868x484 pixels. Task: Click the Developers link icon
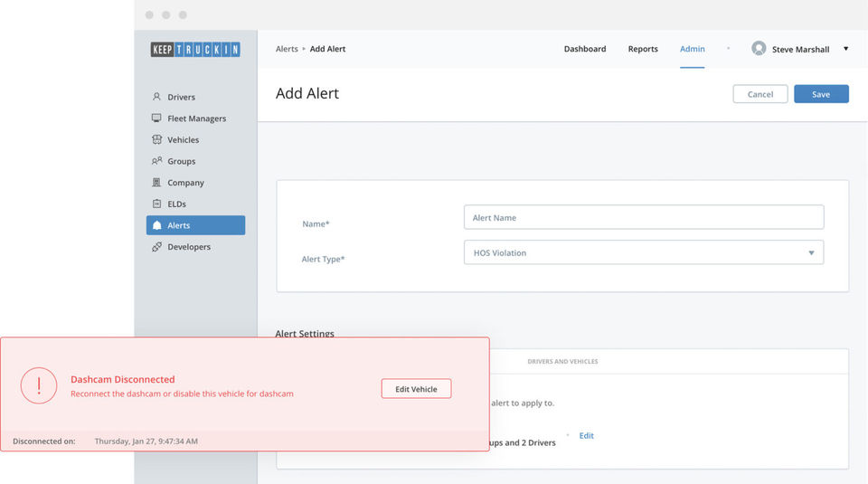(156, 247)
